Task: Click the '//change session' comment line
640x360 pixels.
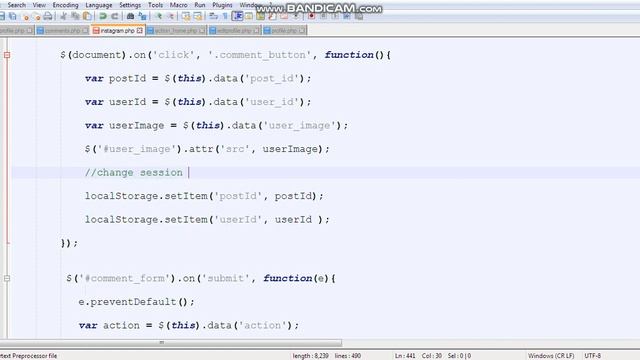Action: [133, 173]
